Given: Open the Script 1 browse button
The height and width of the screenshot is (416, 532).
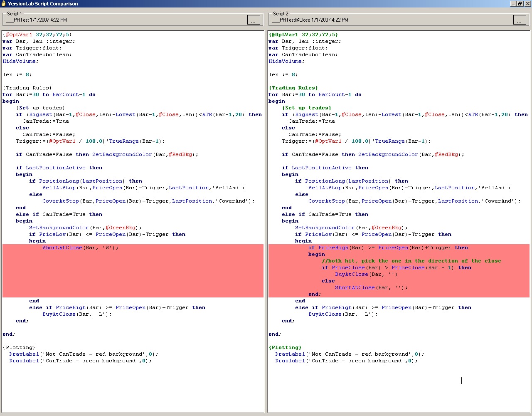Looking at the screenshot, I should click(254, 20).
